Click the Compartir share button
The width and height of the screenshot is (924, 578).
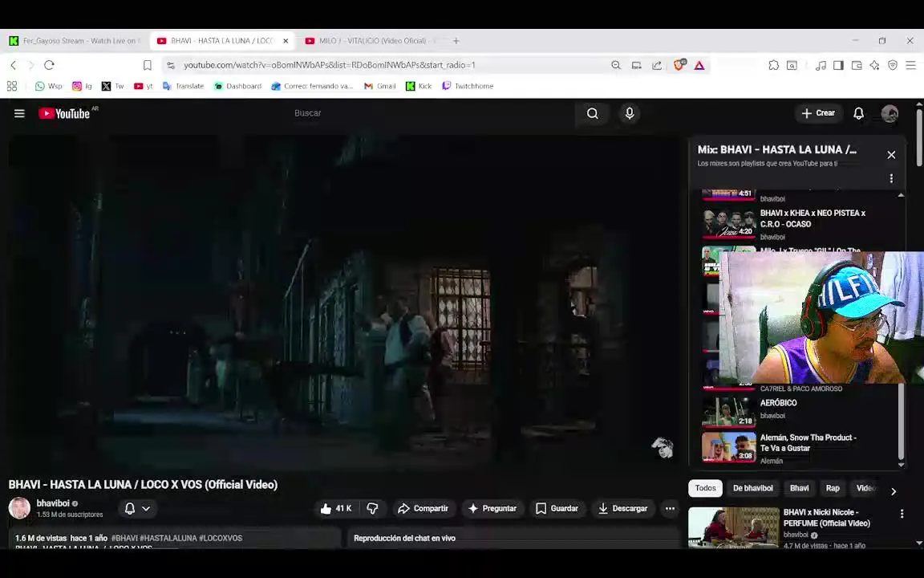coord(423,508)
